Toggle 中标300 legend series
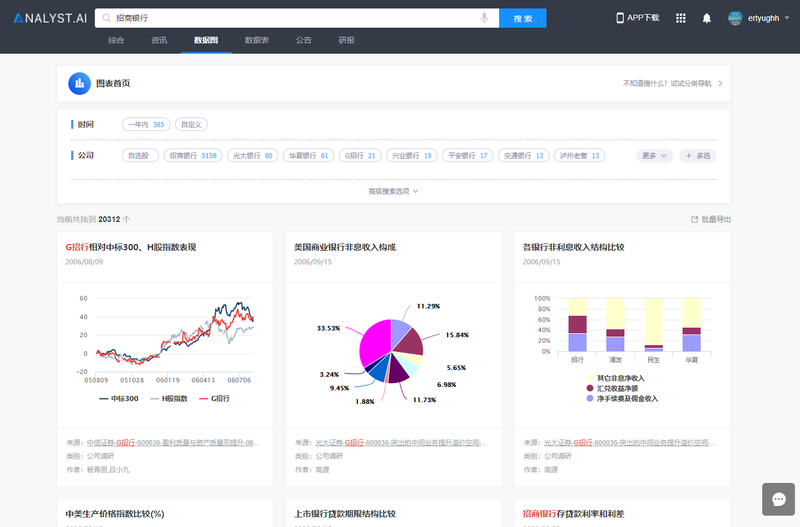This screenshot has height=527, width=800. tap(119, 398)
